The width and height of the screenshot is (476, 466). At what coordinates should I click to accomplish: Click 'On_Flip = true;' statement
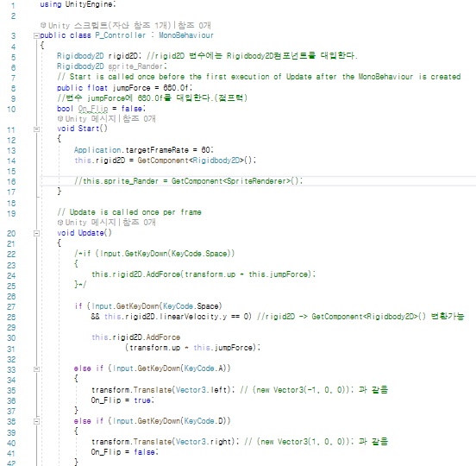(122, 400)
